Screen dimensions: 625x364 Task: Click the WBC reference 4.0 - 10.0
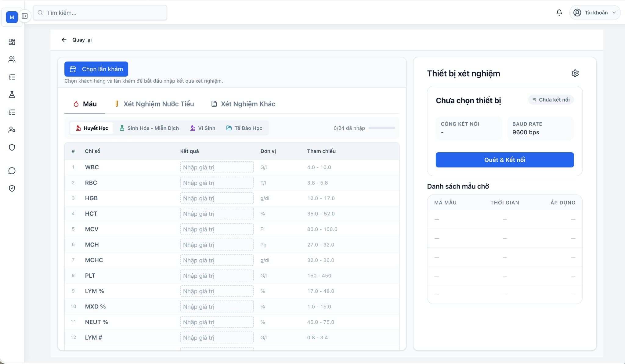pyautogui.click(x=319, y=167)
